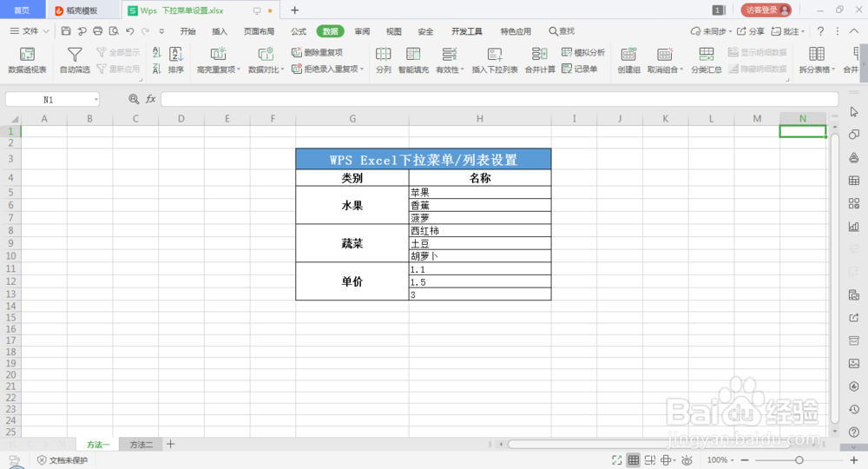868x469 pixels.
Task: Open the 开始 Home ribbon tab
Action: 187,31
